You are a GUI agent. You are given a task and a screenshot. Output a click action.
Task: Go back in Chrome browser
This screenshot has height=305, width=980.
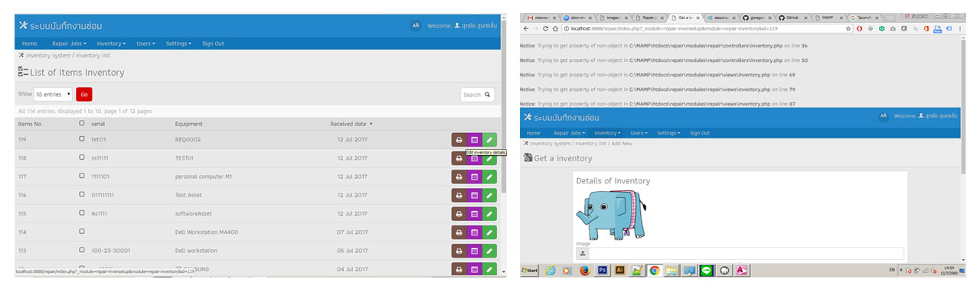pyautogui.click(x=525, y=28)
